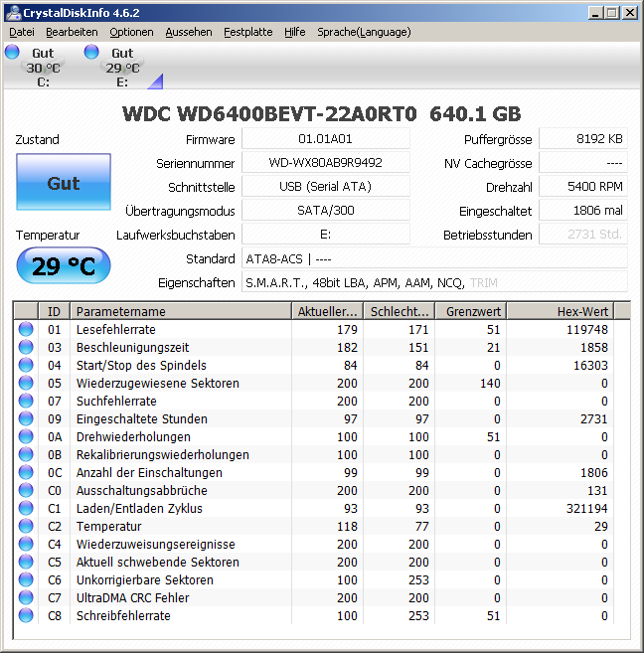Click status orb of Suchfehlerrate row
644x653 pixels.
pos(26,401)
